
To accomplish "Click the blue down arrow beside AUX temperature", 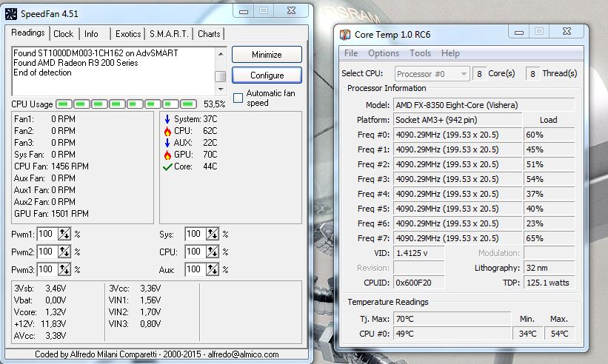I will 167,143.
